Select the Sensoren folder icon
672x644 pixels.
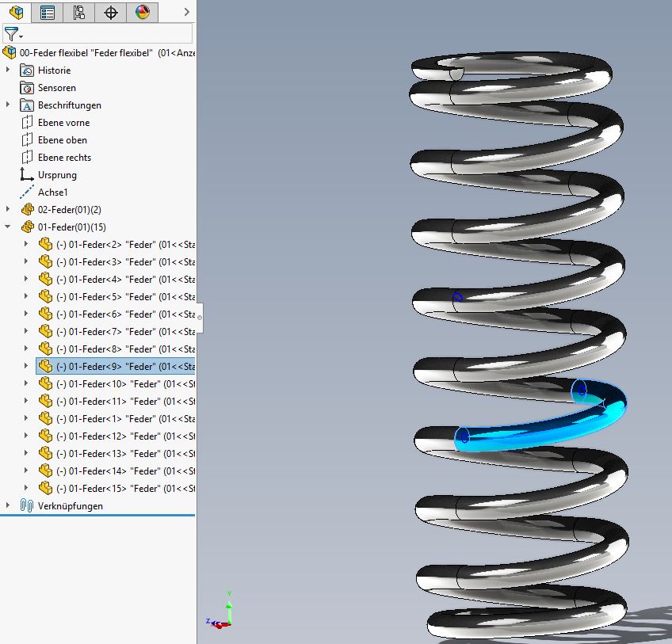tap(28, 88)
